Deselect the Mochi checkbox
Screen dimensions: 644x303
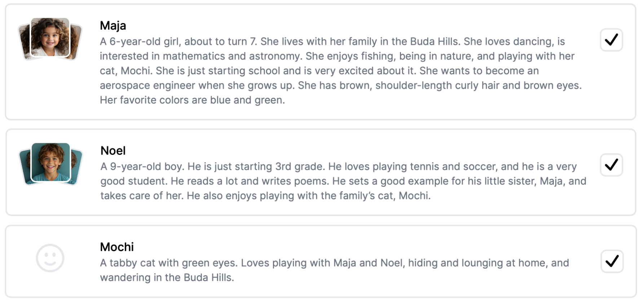coord(612,261)
